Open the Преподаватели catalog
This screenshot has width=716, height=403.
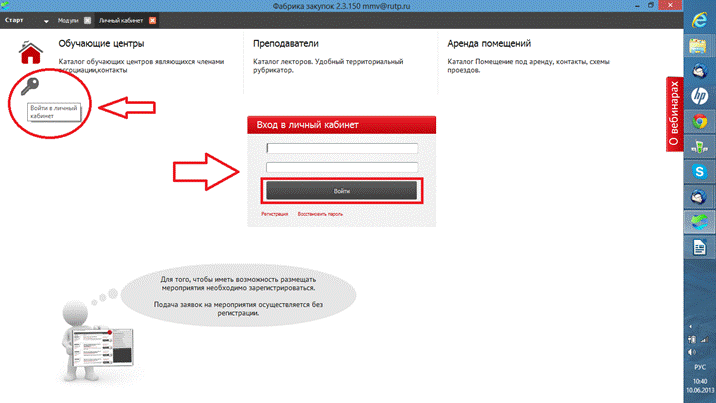(x=286, y=44)
